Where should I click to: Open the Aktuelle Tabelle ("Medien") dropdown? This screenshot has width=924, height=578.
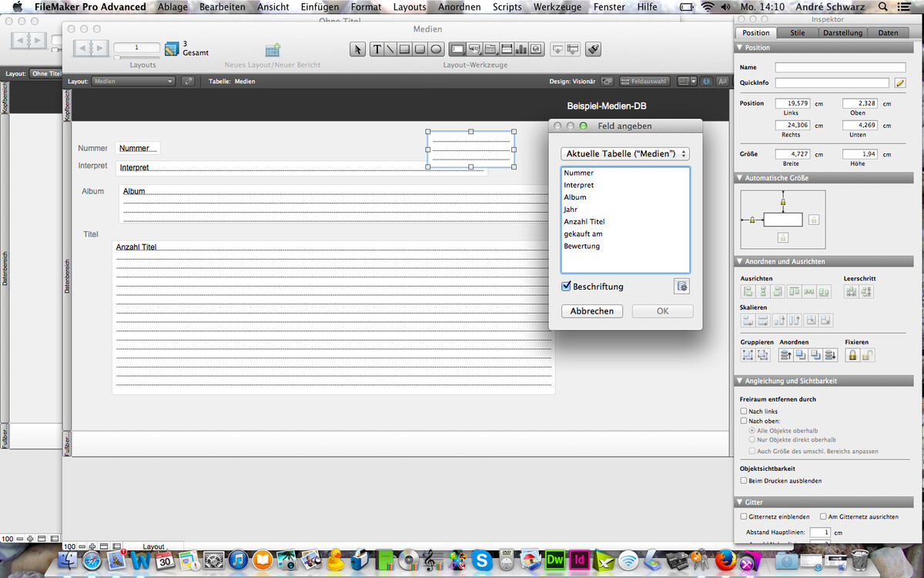[625, 153]
